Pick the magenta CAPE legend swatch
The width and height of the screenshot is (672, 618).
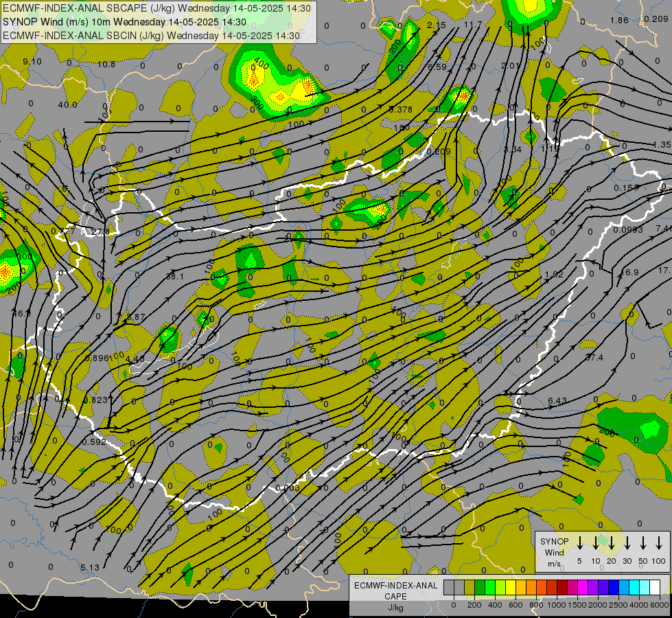point(583,587)
